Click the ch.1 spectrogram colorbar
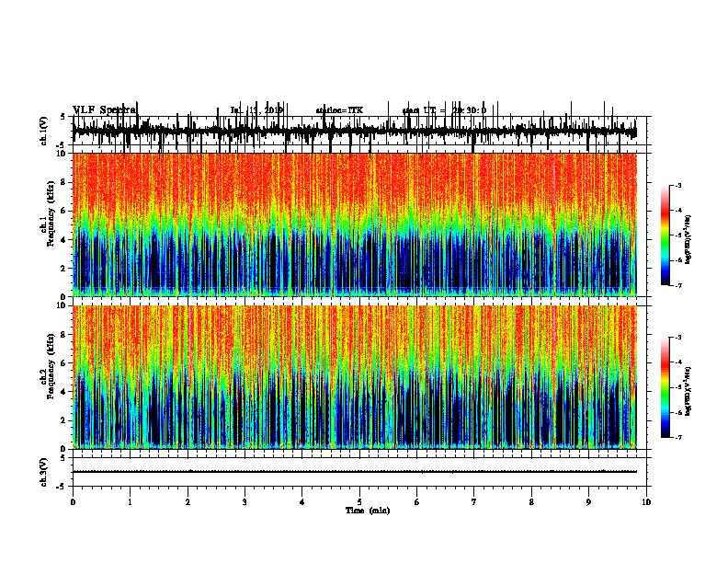 665,236
